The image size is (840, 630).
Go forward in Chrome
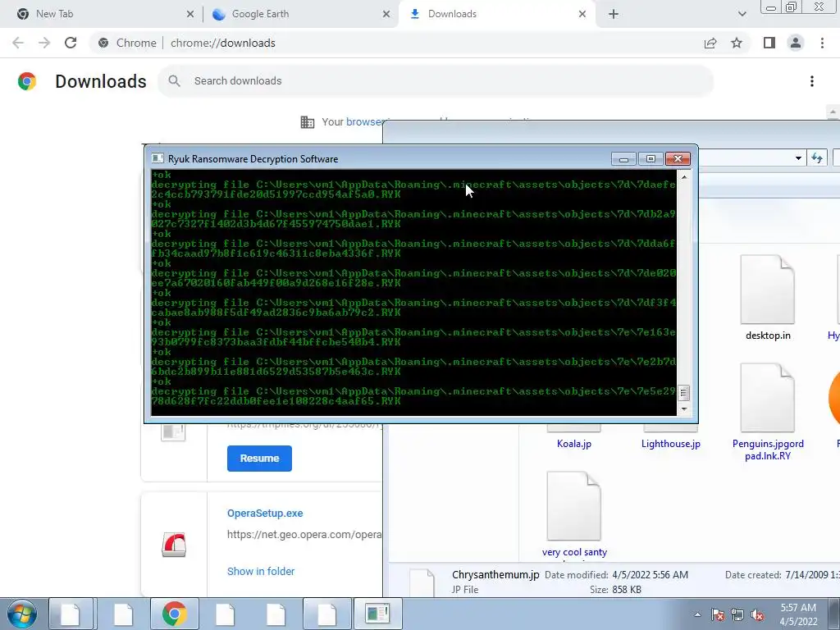pos(44,43)
